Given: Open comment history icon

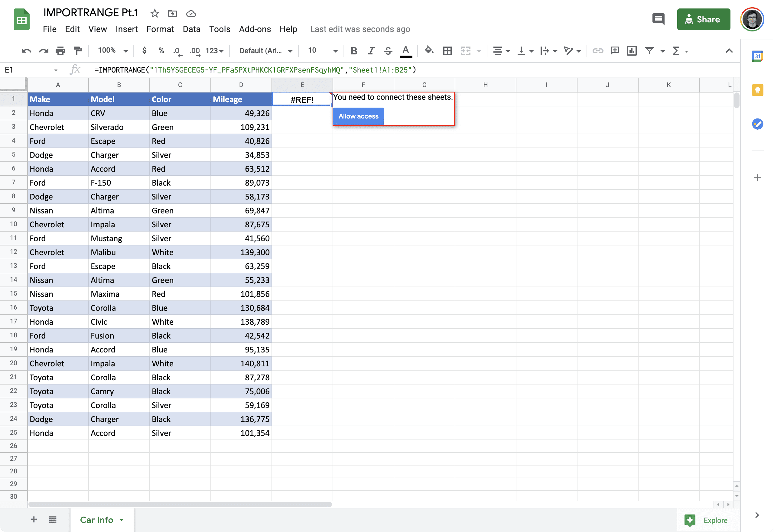Looking at the screenshot, I should [658, 19].
